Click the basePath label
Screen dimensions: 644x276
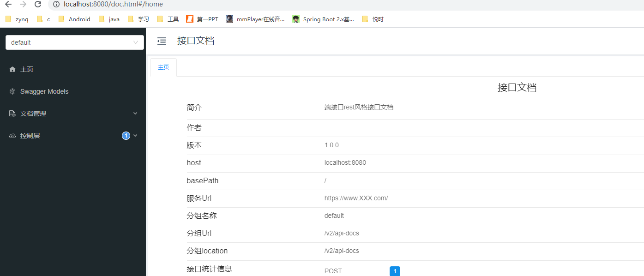pos(203,180)
